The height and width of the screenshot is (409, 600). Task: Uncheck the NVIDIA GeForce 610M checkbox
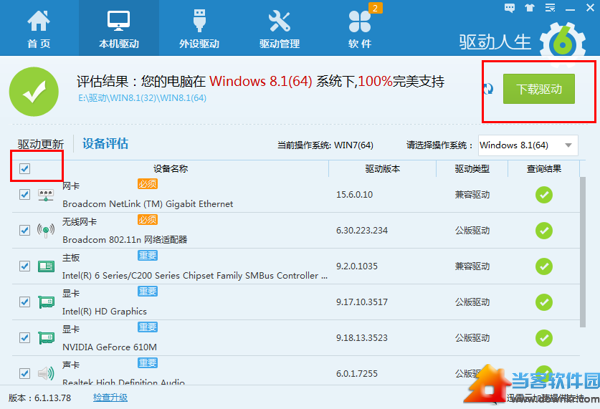click(x=24, y=337)
